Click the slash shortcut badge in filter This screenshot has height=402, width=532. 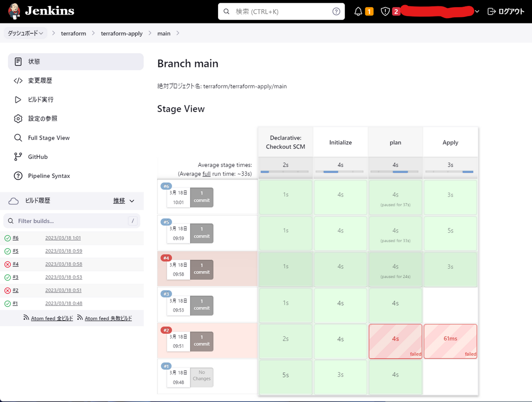(133, 221)
